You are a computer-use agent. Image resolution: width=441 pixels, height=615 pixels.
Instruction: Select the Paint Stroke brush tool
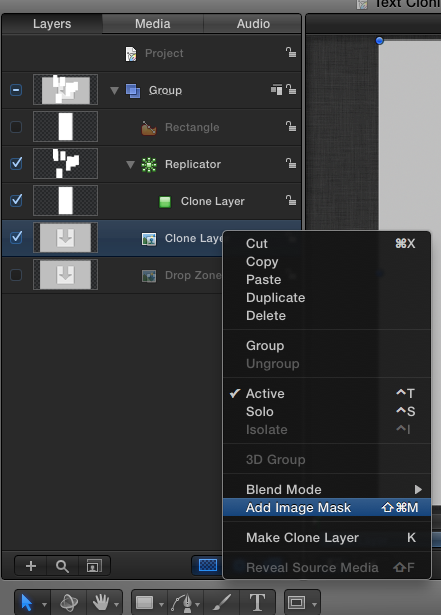click(222, 602)
